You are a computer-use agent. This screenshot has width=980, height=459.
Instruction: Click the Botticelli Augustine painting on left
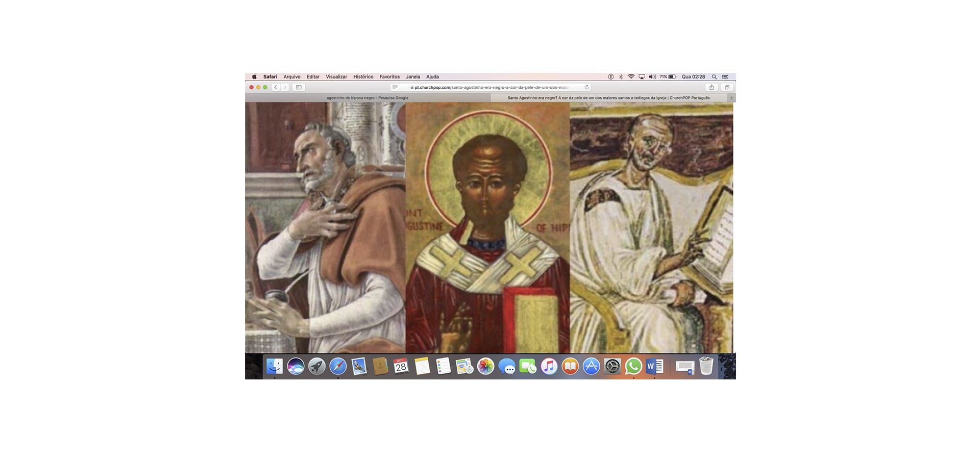(x=325, y=227)
